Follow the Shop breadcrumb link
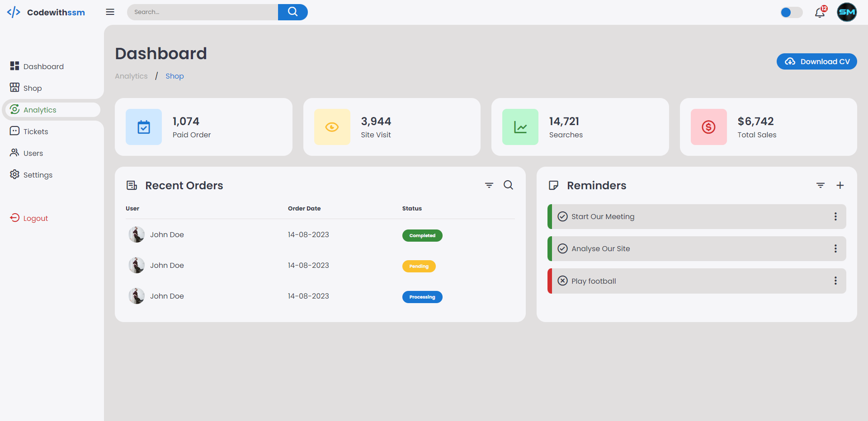The width and height of the screenshot is (868, 421). 175,76
